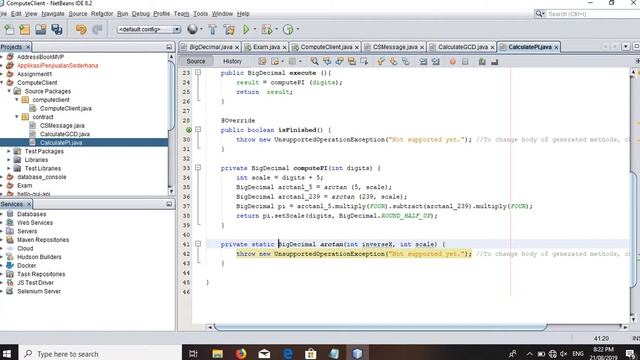Click the History view button
640x360 pixels.
[x=232, y=61]
